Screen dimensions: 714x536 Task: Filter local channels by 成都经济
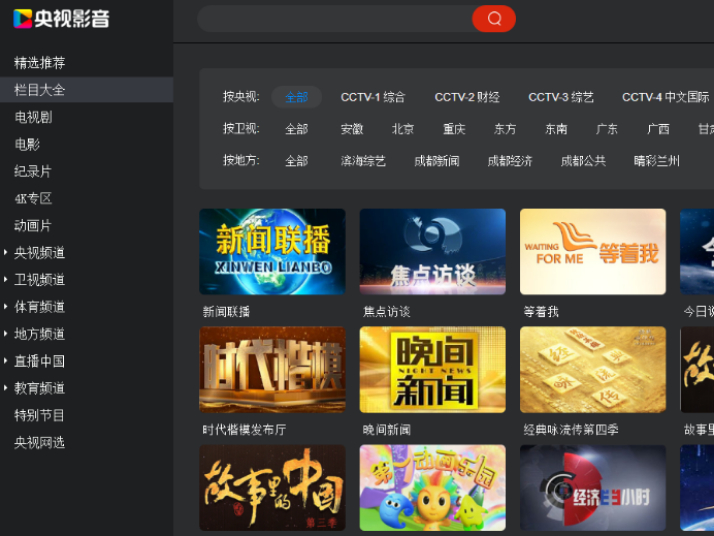pyautogui.click(x=510, y=161)
